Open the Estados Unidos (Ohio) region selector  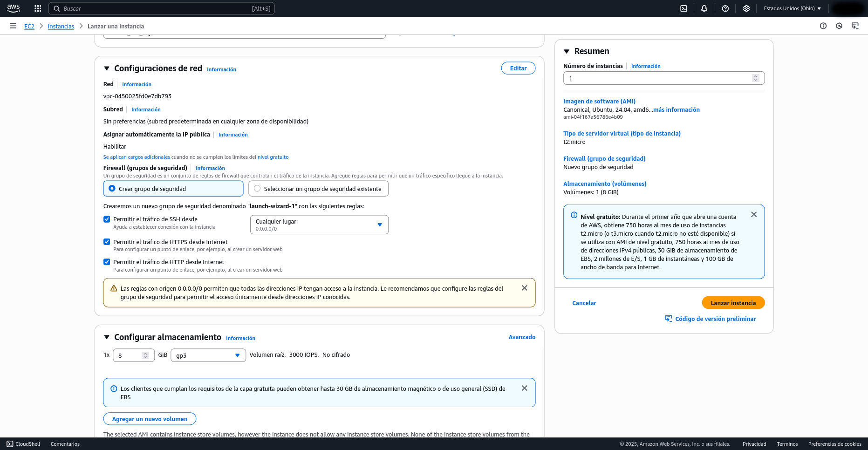click(792, 8)
